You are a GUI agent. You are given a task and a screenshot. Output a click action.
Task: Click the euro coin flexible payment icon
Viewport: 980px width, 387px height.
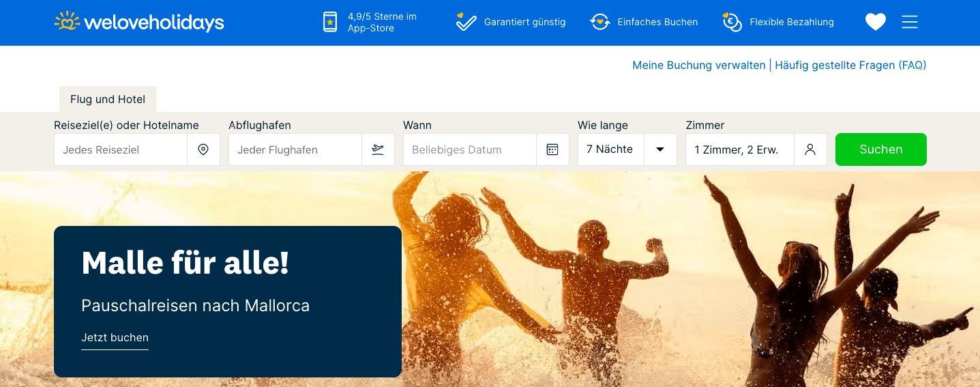[732, 22]
